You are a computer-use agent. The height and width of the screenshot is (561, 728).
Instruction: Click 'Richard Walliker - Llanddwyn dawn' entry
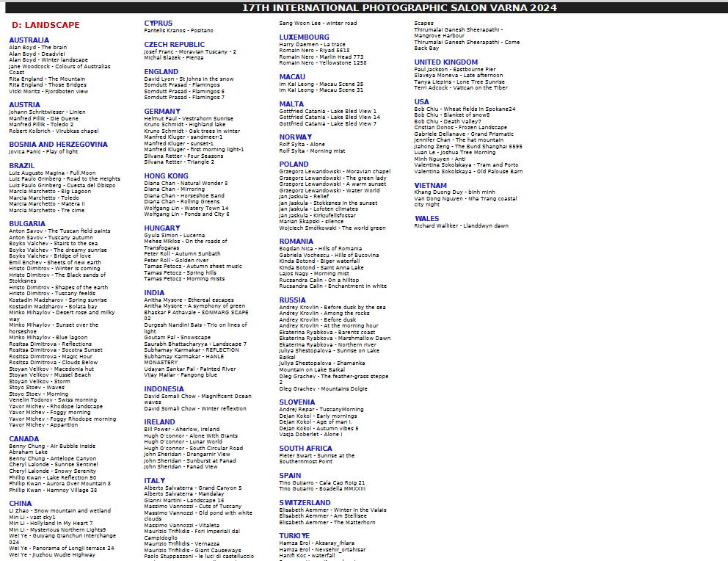pos(462,225)
